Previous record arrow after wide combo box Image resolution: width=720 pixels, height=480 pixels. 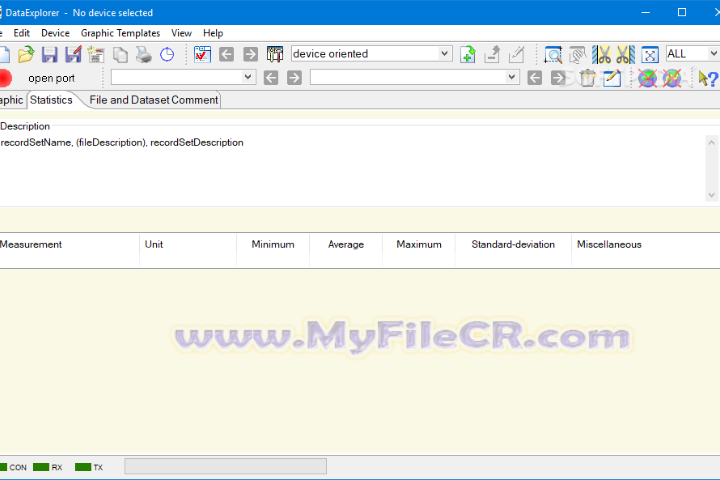point(534,78)
